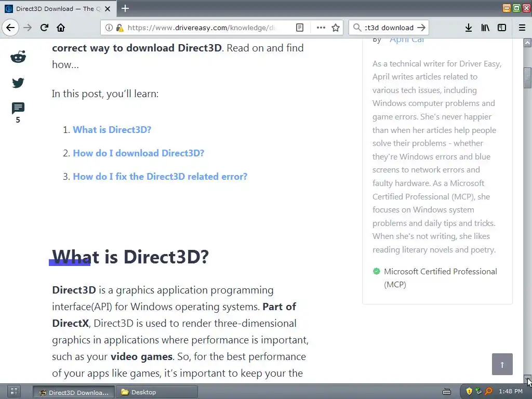
Task: Click the vertical scrollbar thumb
Action: pyautogui.click(x=527, y=78)
